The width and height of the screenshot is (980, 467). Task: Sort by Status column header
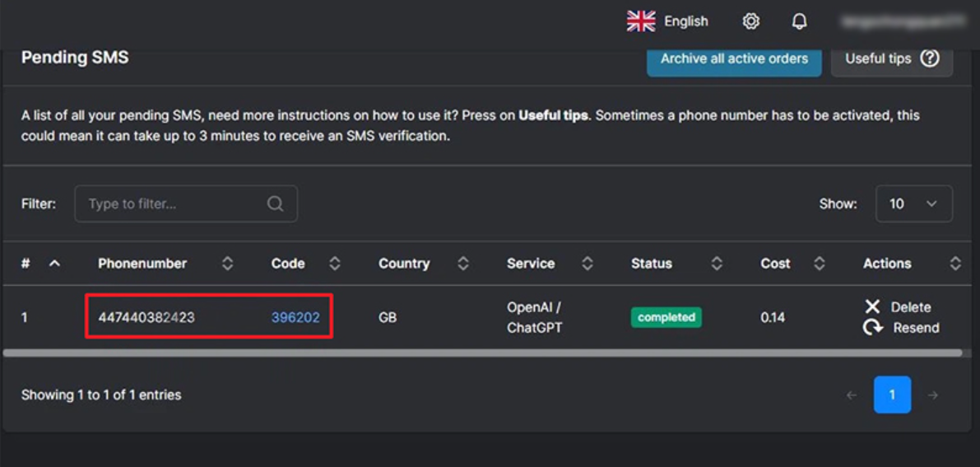tap(651, 264)
